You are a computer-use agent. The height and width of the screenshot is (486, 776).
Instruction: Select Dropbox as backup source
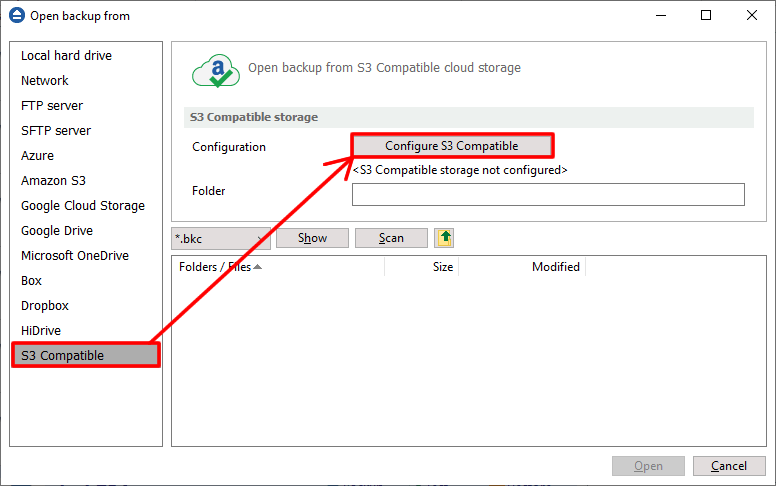(x=45, y=306)
